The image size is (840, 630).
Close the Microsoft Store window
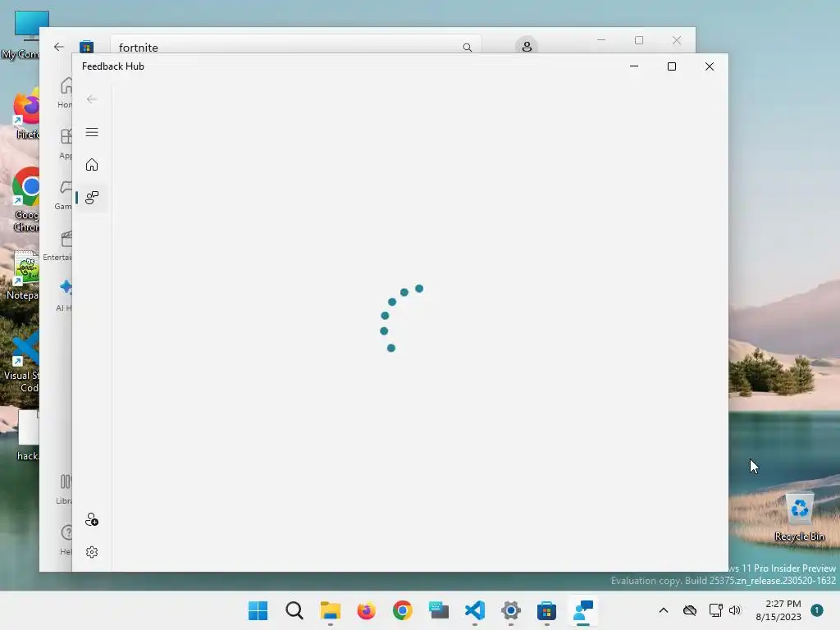coord(677,40)
